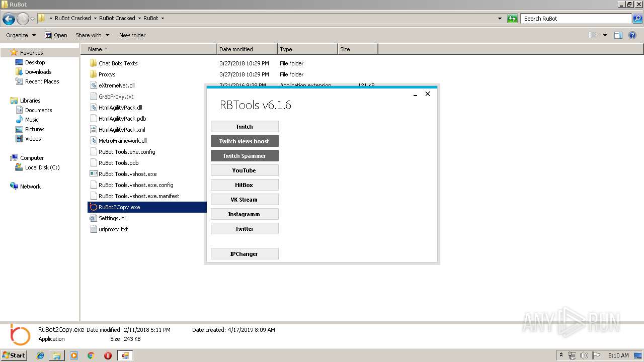Image resolution: width=644 pixels, height=362 pixels.
Task: Select HtmlAgilityPack.dll file
Action: point(120,108)
